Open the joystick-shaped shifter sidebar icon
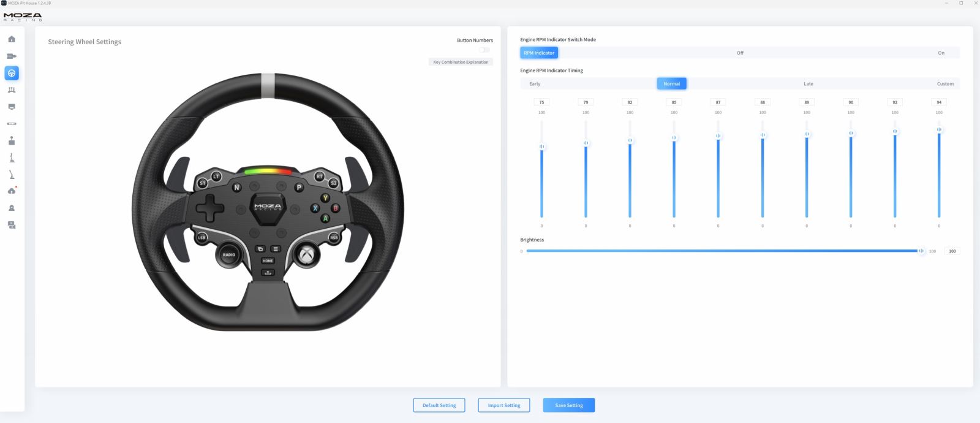This screenshot has width=980, height=423. pos(12,141)
